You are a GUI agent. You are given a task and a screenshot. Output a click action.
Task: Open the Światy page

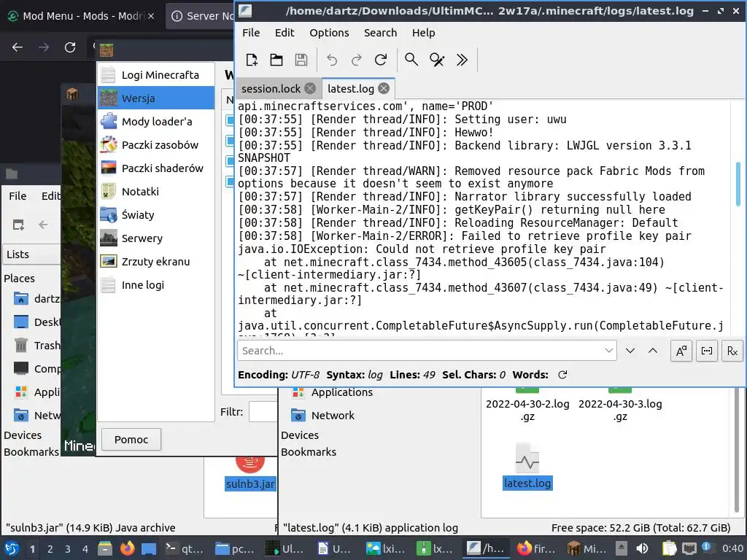156,215
